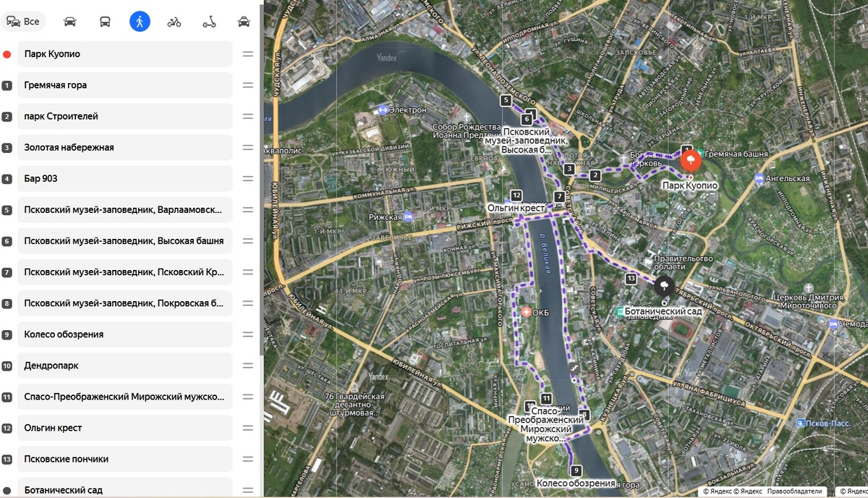Switch to public transport bus mode

105,22
